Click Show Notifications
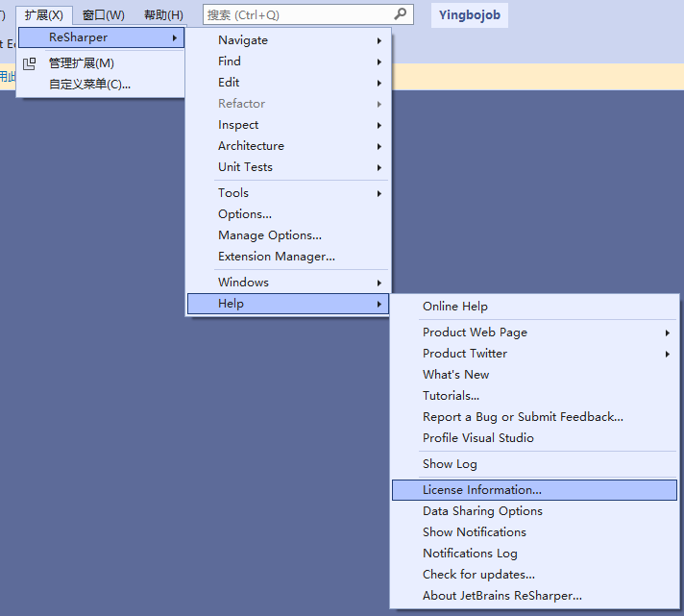Viewport: 684px width, 616px height. 534,532
